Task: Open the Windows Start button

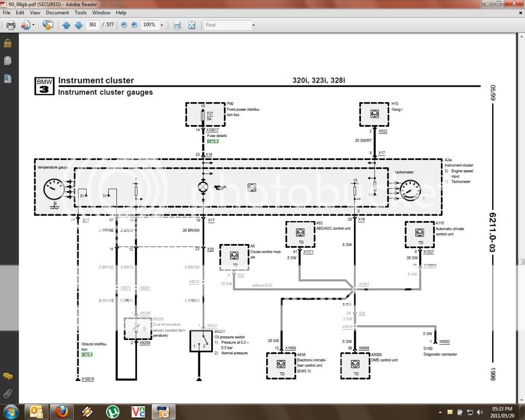Action: [x=10, y=412]
